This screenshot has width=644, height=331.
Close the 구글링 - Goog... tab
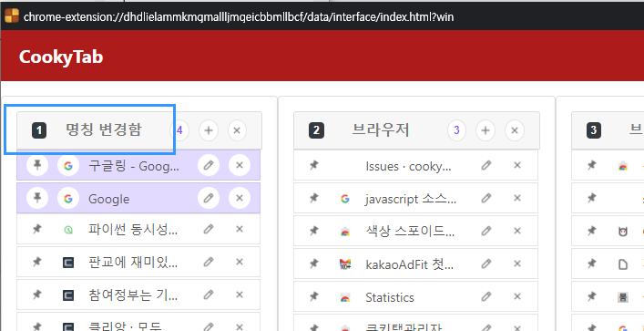[x=240, y=166]
